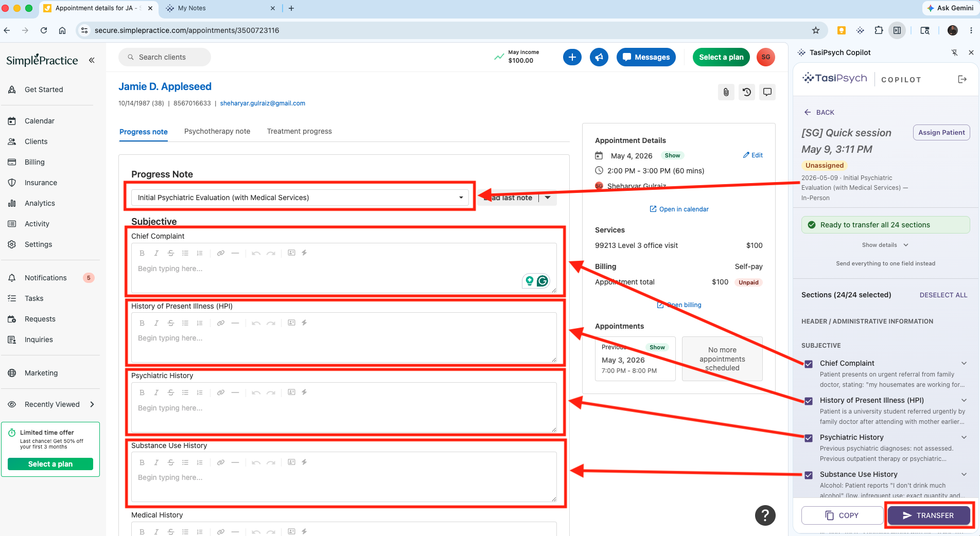Click Send everything to one field instead
The image size is (980, 536).
[885, 263]
